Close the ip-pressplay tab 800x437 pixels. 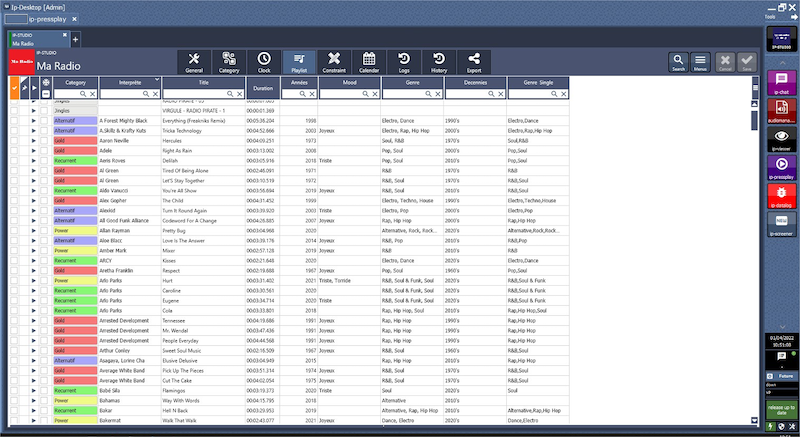pos(74,19)
